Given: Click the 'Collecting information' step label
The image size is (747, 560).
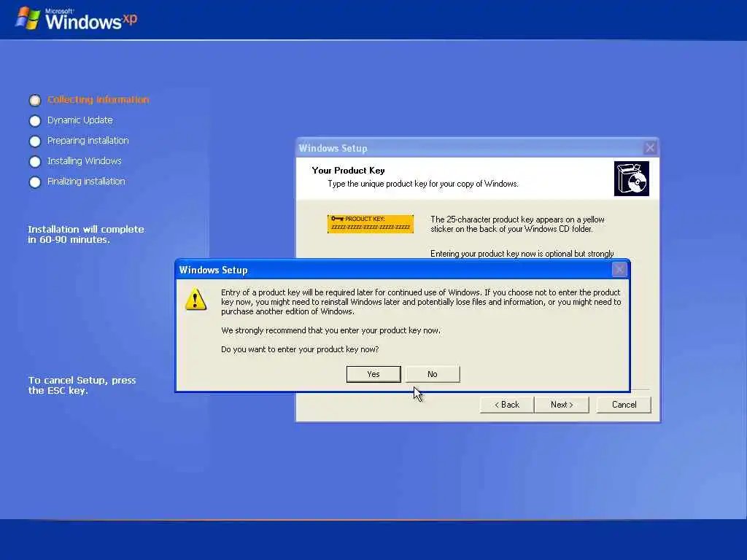Looking at the screenshot, I should 98,99.
